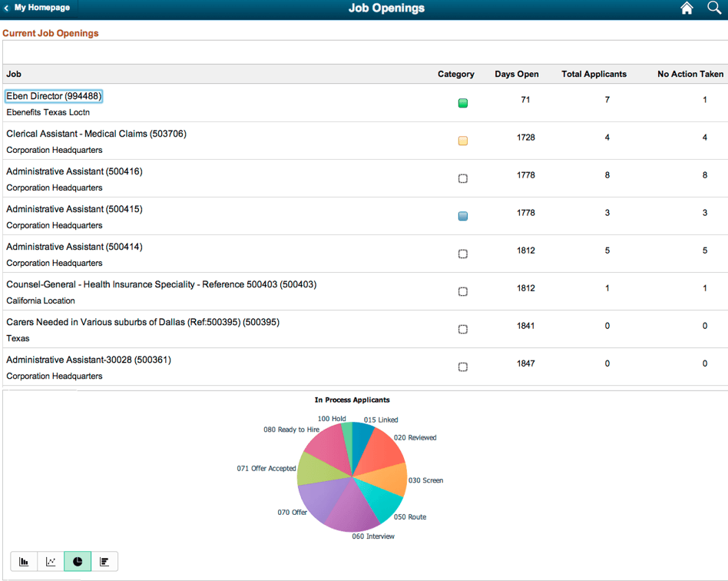Image resolution: width=728 pixels, height=581 pixels.
Task: Toggle the category checkbox for Carers Needed listing
Action: pyautogui.click(x=462, y=329)
